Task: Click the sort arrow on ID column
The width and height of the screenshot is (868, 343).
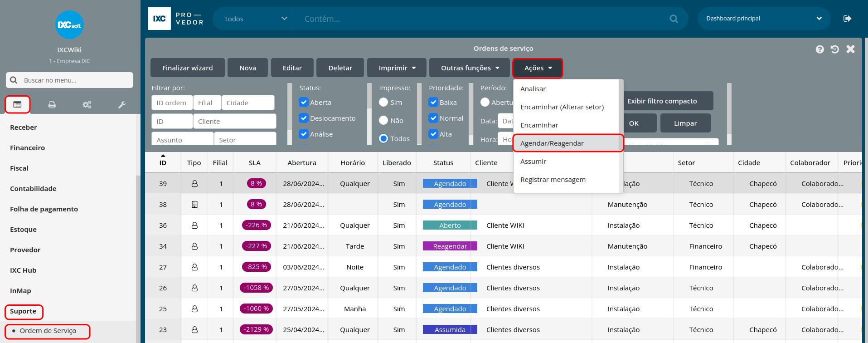Action: point(163,156)
